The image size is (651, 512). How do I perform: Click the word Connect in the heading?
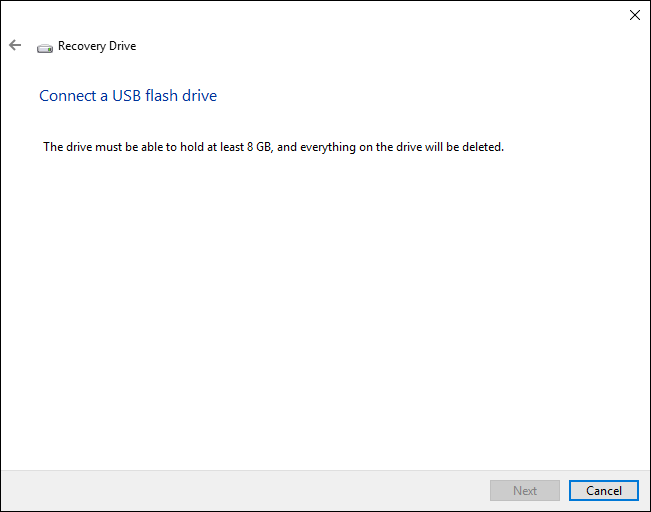68,96
